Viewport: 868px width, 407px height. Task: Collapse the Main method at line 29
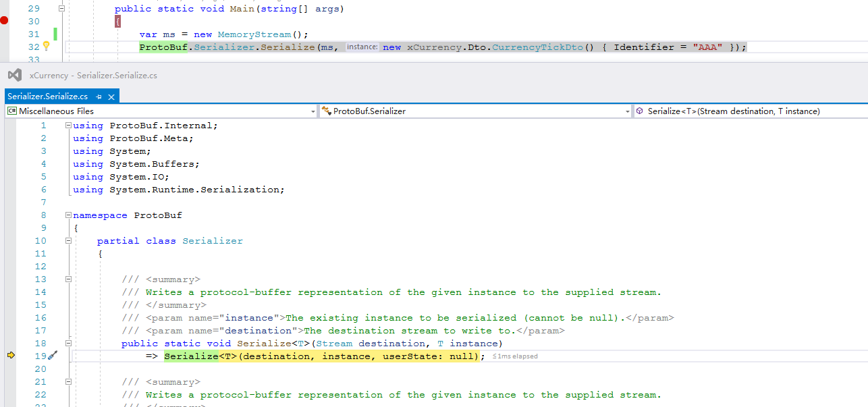point(61,9)
